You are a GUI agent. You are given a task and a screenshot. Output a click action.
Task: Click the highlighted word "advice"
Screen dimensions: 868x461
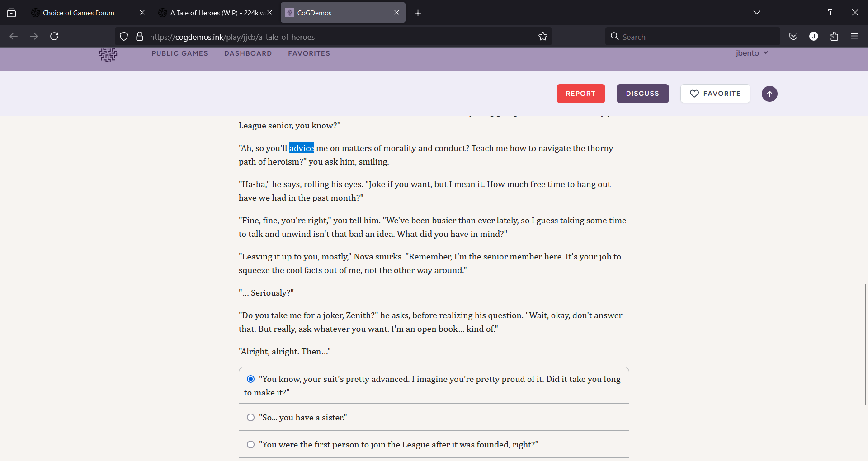[302, 148]
